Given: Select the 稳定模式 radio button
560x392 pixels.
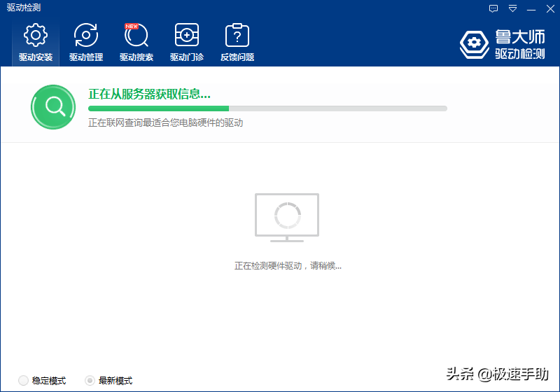Looking at the screenshot, I should 24,381.
